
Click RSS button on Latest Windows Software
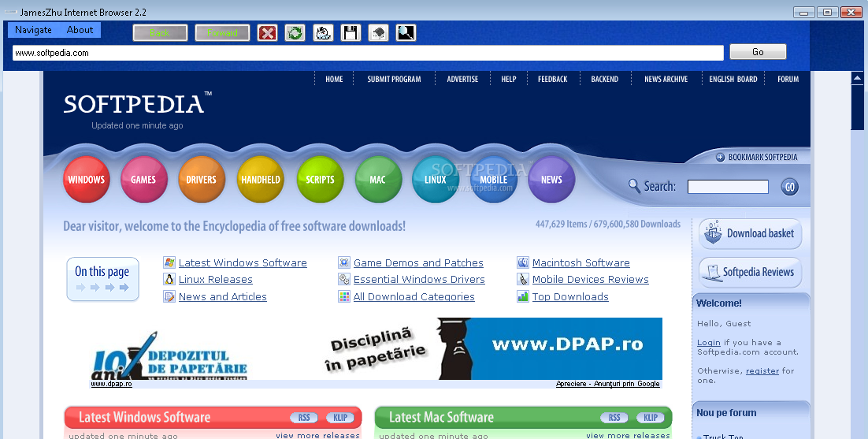[304, 418]
